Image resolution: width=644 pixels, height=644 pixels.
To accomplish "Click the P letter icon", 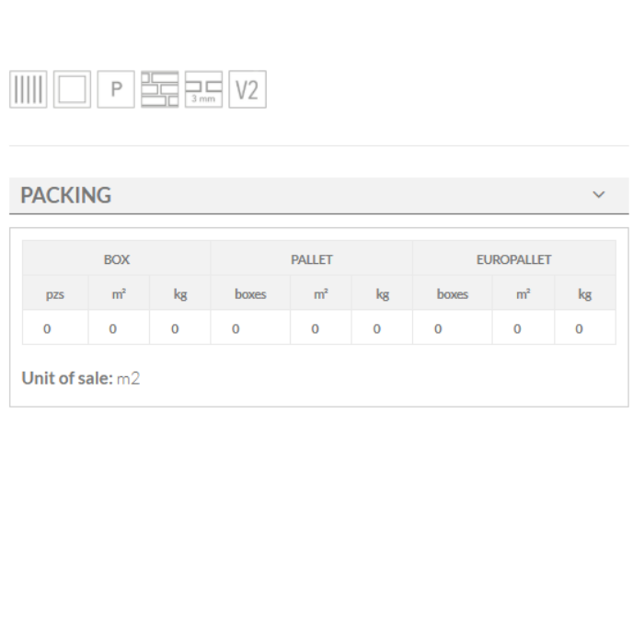I will [x=116, y=89].
